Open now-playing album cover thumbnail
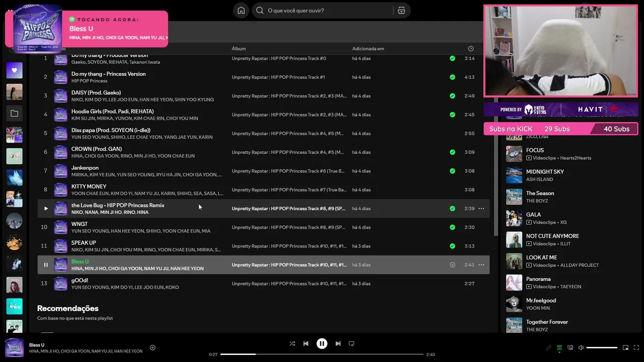644x362 pixels. [14, 347]
